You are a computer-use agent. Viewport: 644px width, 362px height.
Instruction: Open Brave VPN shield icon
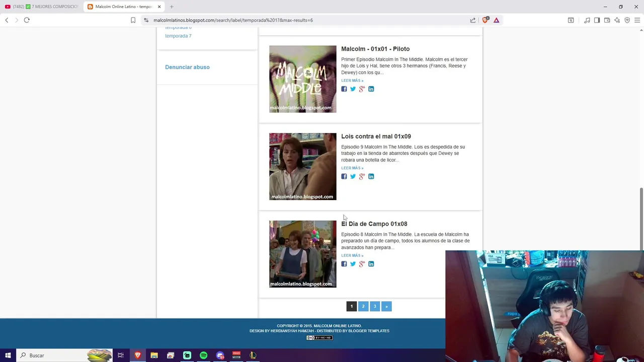[x=627, y=20]
